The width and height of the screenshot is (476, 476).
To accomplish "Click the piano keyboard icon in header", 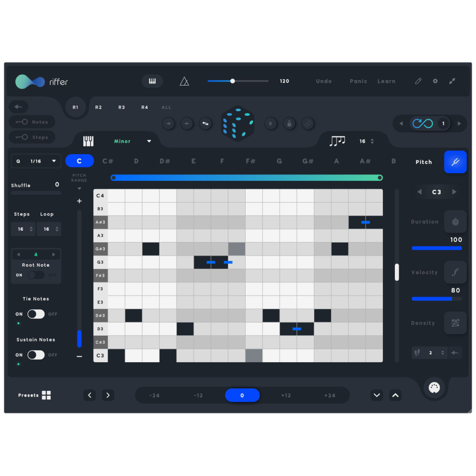I will [152, 81].
